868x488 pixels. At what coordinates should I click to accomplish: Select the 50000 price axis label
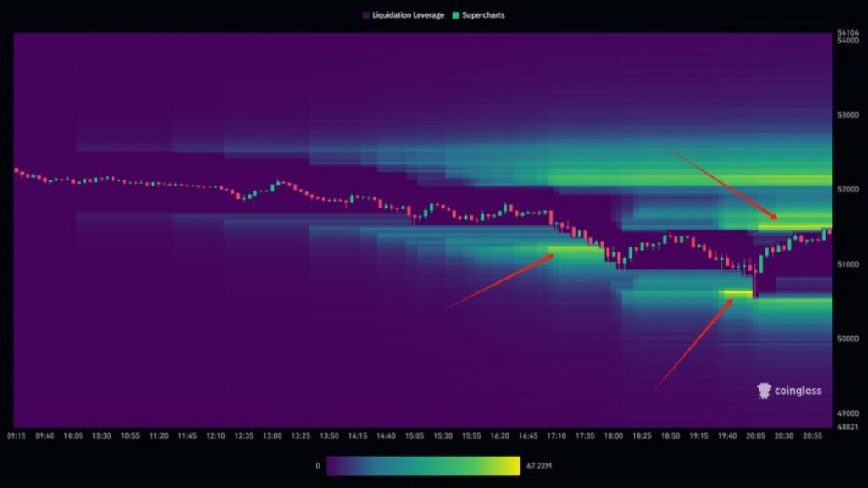pos(848,339)
